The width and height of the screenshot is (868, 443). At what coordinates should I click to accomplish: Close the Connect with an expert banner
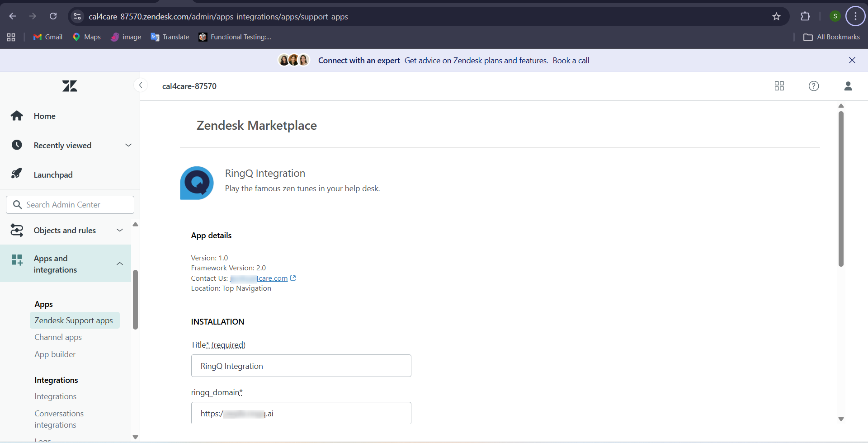(852, 60)
